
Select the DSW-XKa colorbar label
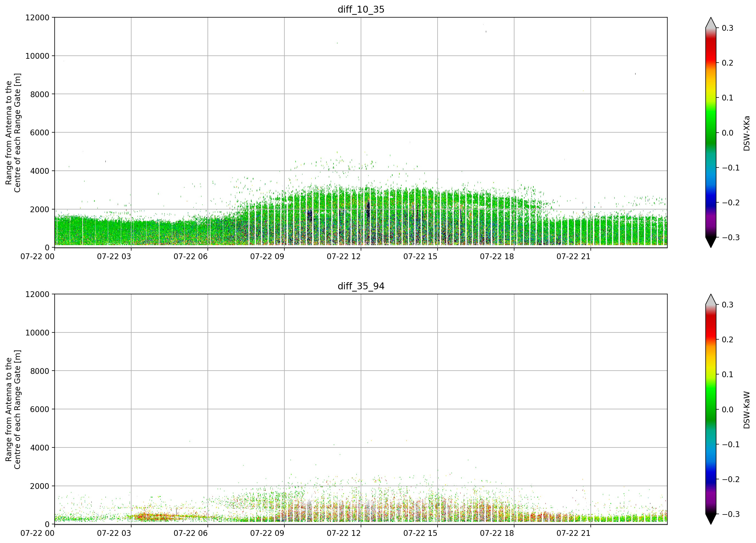pyautogui.click(x=747, y=133)
